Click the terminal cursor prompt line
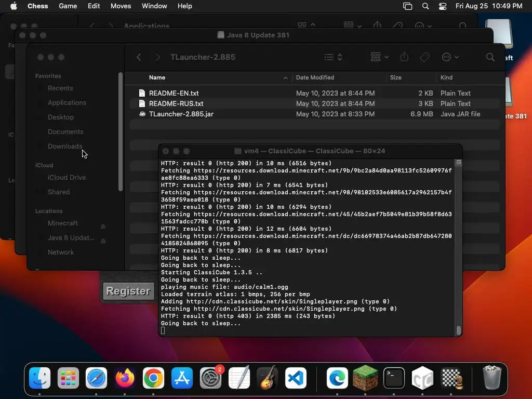 (x=163, y=330)
